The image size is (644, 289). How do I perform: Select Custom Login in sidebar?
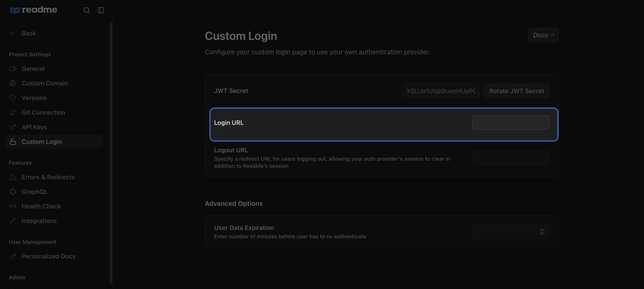tap(54, 142)
